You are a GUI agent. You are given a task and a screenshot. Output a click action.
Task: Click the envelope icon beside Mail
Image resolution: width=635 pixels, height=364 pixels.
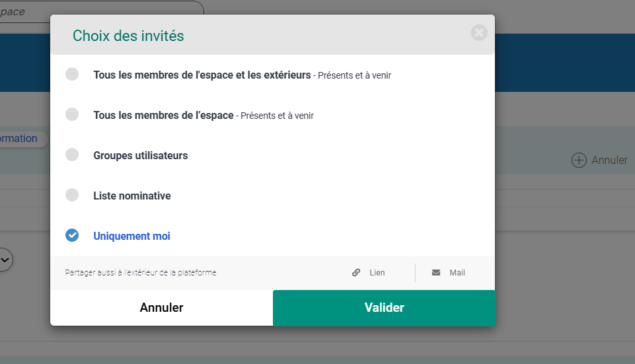435,272
